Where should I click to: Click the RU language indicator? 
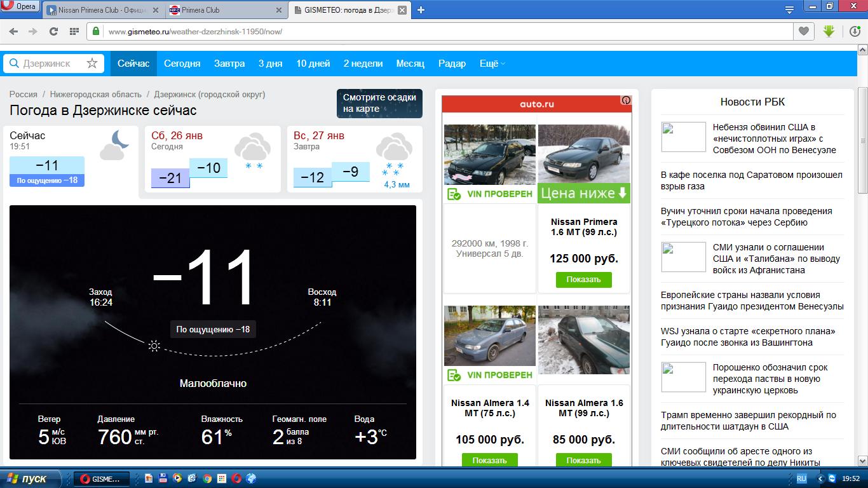[x=801, y=478]
